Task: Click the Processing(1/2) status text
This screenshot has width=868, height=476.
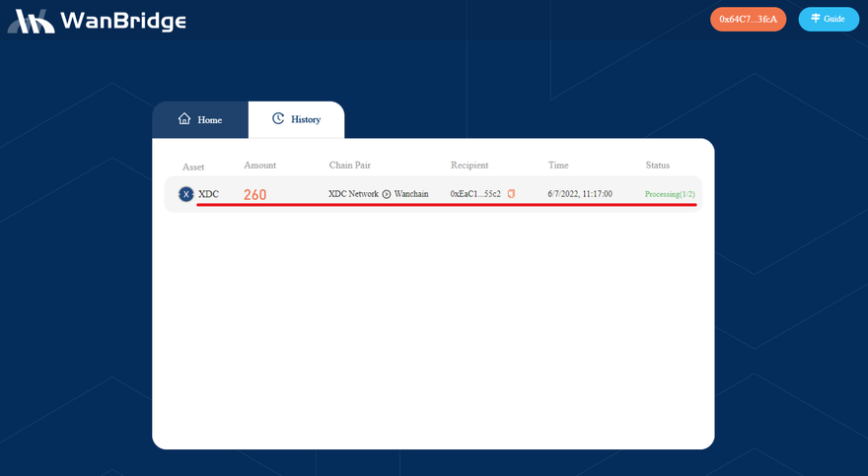Action: coord(670,194)
